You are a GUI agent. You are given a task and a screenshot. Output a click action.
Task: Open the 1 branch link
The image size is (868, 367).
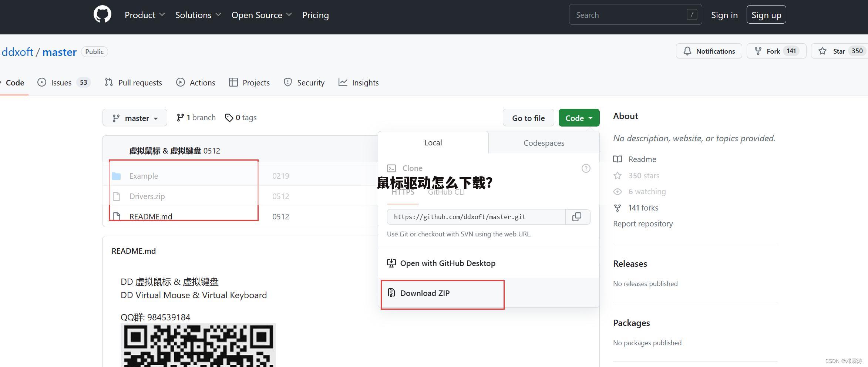click(x=196, y=118)
